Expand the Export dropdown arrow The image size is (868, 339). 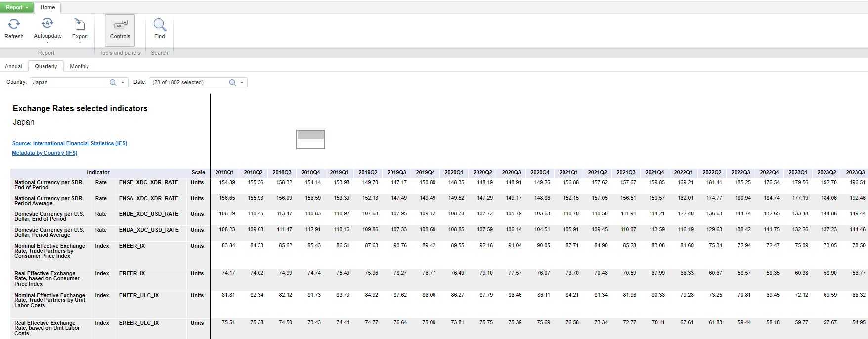point(80,42)
